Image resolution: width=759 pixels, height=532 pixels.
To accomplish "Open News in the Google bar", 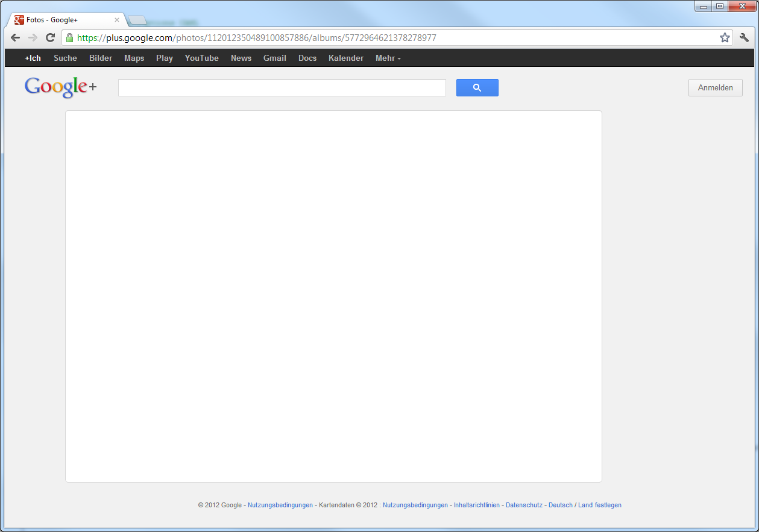I will (241, 58).
